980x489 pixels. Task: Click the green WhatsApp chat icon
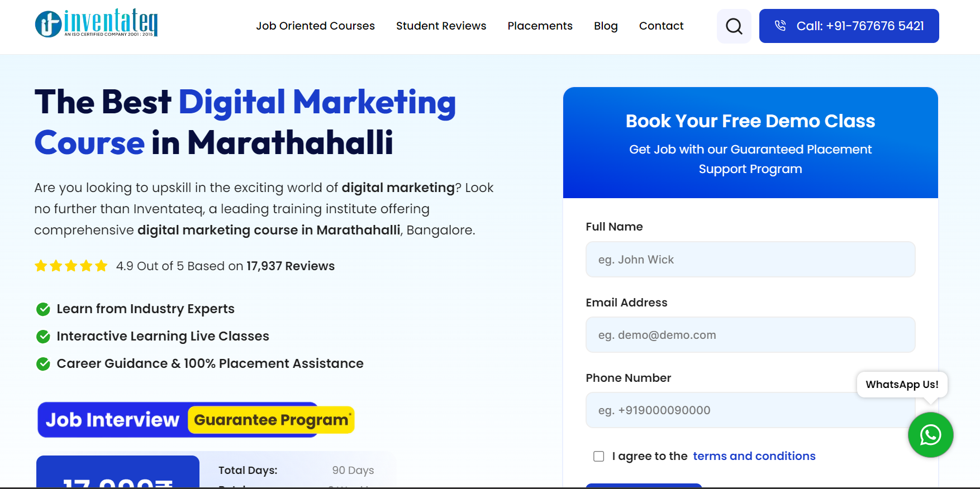click(x=930, y=435)
